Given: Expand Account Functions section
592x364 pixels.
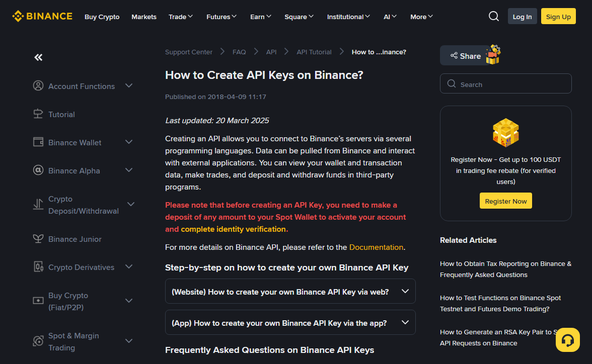Looking at the screenshot, I should [x=129, y=85].
